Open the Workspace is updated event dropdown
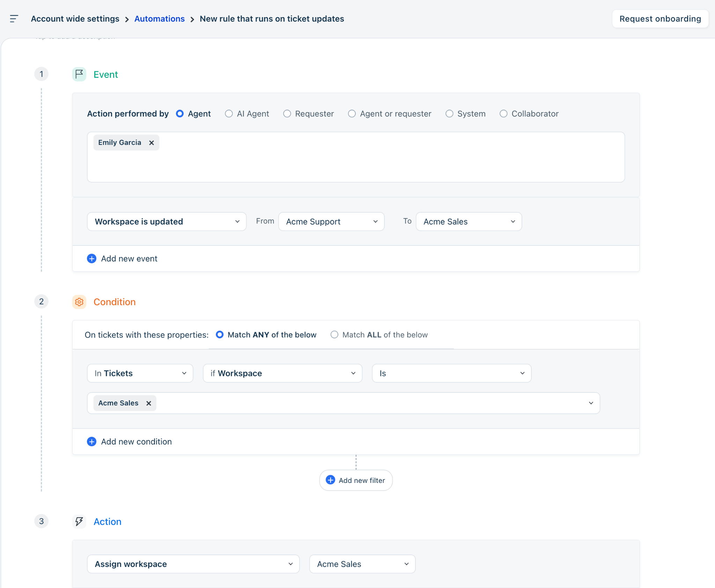This screenshot has width=715, height=588. (x=167, y=222)
